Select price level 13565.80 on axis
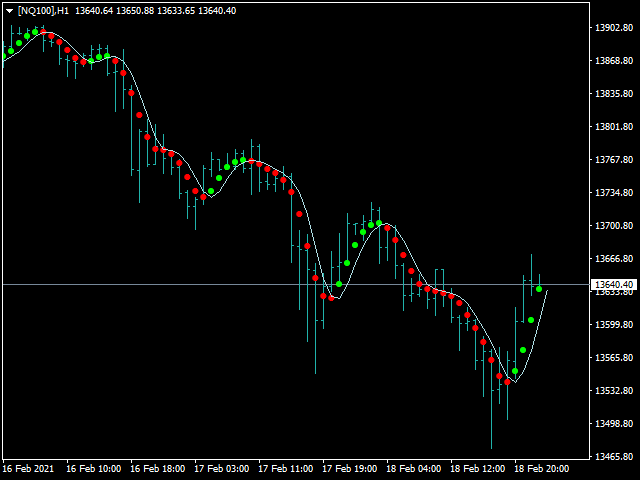The image size is (640, 480). pos(614,358)
